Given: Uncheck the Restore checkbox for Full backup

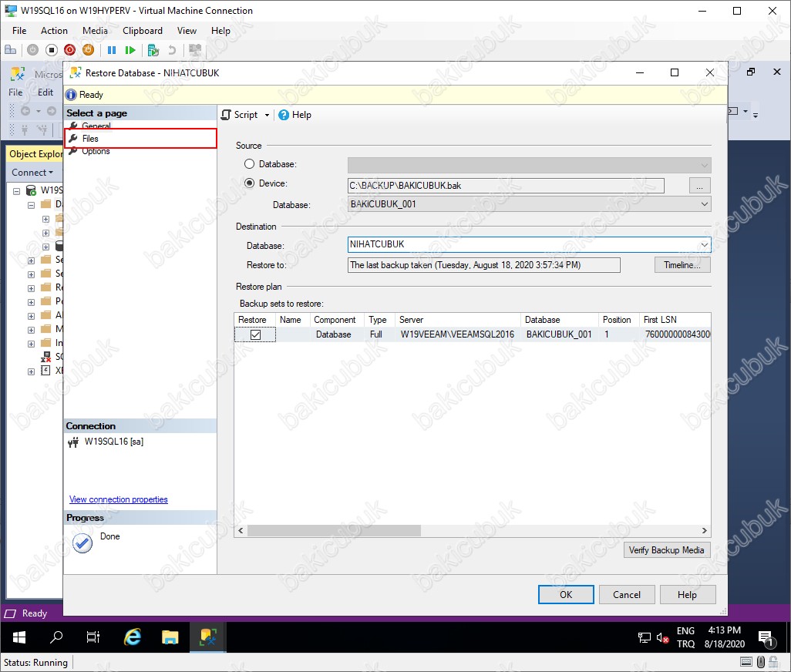Looking at the screenshot, I should click(x=256, y=334).
